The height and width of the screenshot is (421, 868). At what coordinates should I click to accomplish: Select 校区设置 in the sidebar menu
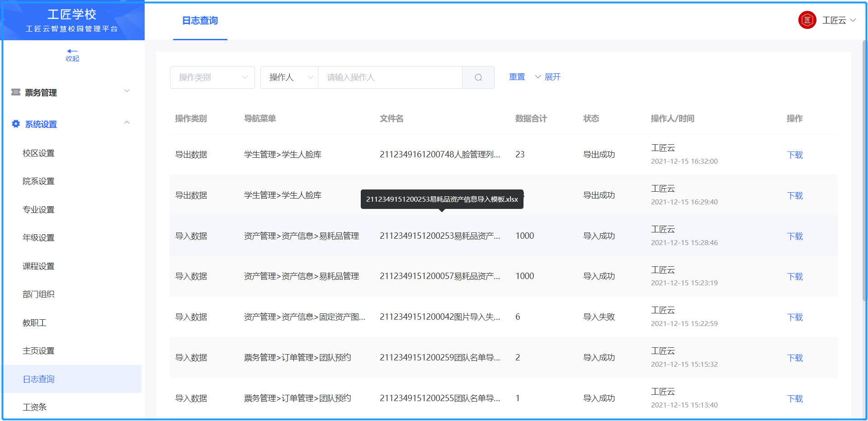(38, 153)
